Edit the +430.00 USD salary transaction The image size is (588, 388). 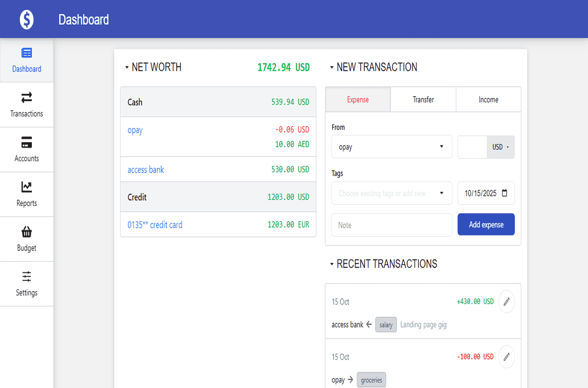pyautogui.click(x=506, y=302)
